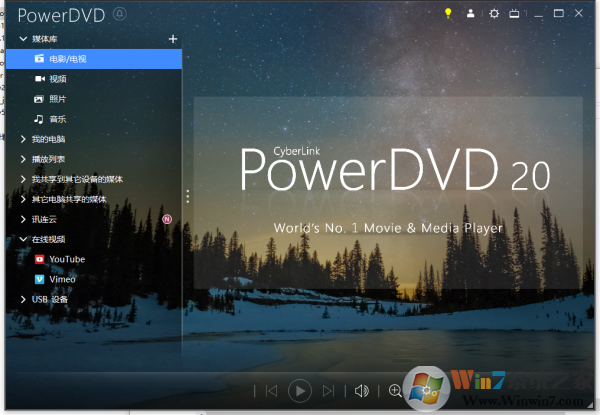
Task: Click 我的电脑 label
Action: click(49, 139)
